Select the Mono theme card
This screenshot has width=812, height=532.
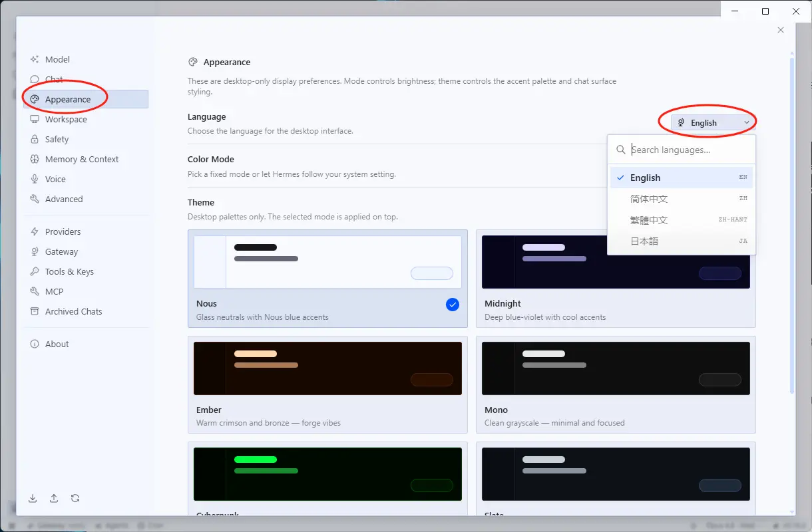coord(616,385)
